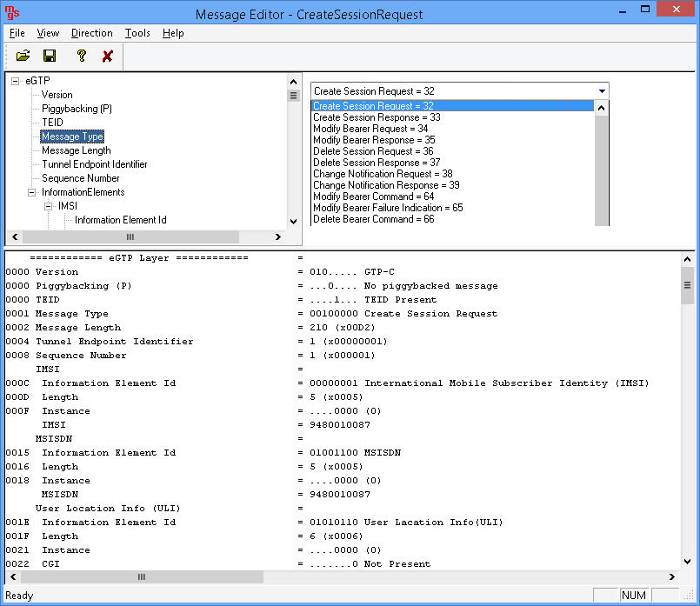Image resolution: width=700 pixels, height=606 pixels.
Task: Select the Tunnel Endpoint Identifier tree item
Action: click(94, 164)
